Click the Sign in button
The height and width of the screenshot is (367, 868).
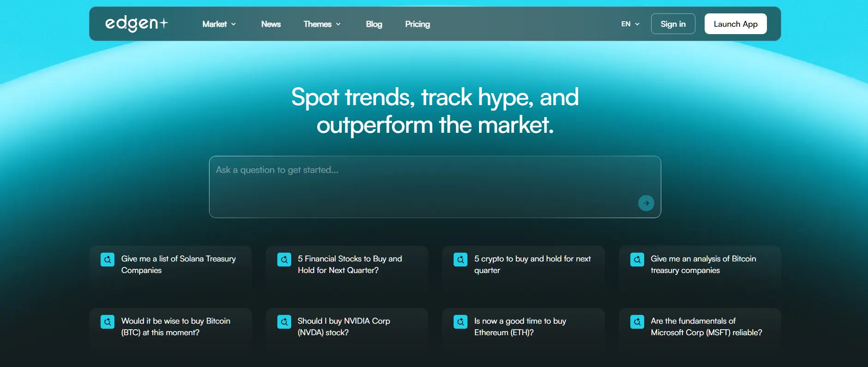(673, 24)
